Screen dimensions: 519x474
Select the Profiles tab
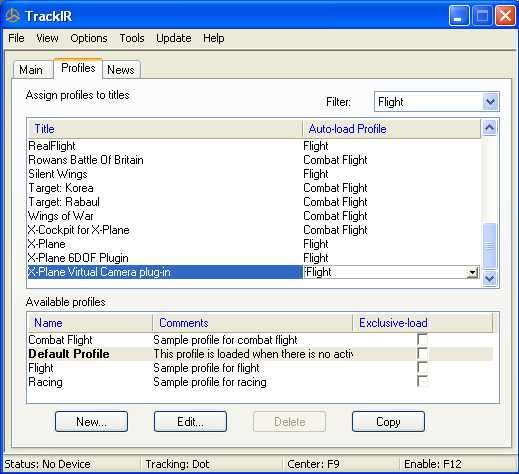click(78, 68)
